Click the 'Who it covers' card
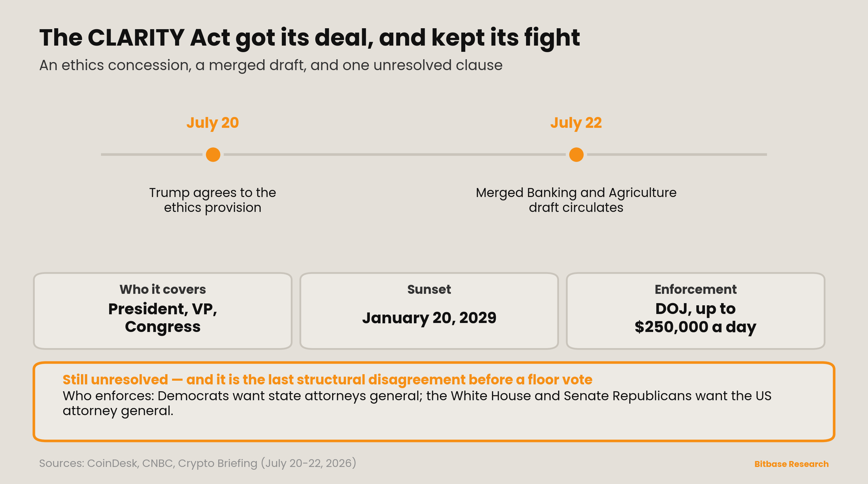 [163, 311]
